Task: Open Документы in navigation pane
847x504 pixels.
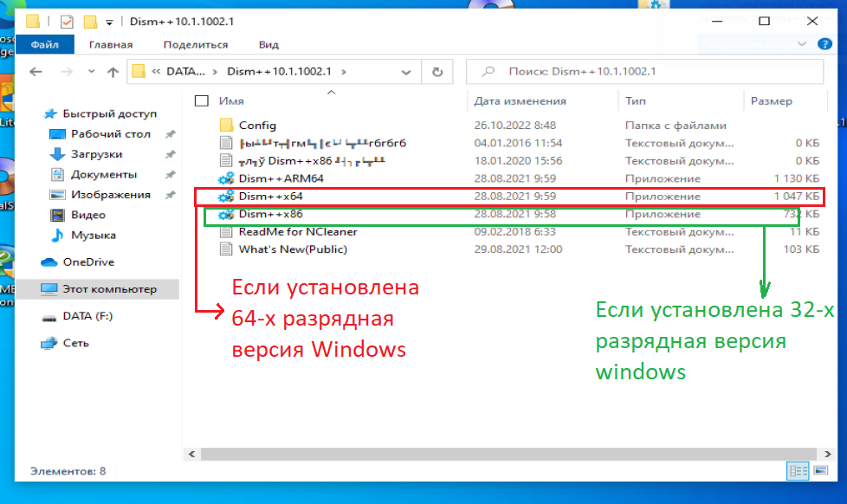Action: [x=104, y=174]
